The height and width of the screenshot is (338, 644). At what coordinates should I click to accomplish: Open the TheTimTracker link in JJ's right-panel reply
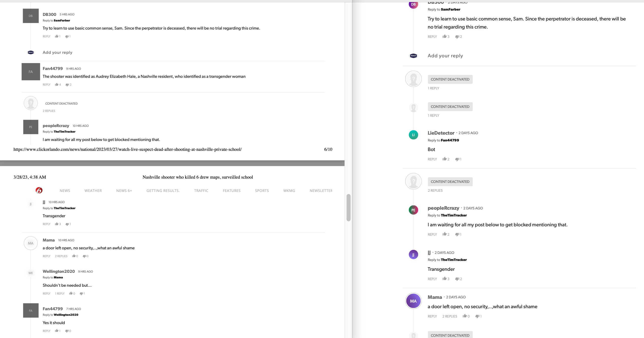coord(454,260)
